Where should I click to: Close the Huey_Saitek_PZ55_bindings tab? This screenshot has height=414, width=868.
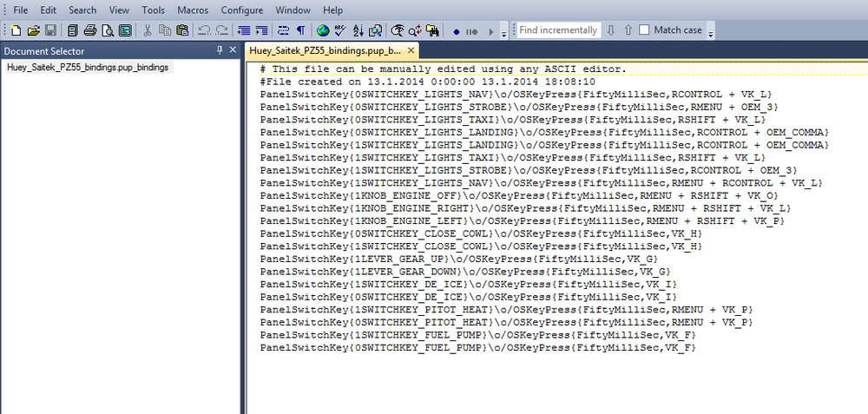(411, 51)
